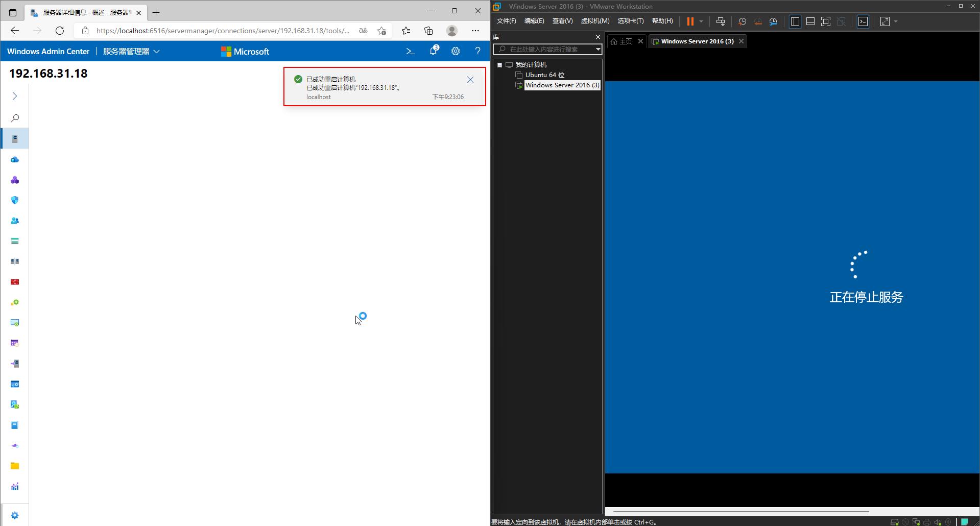Viewport: 980px width, 526px height.
Task: Collapse 我的计算机 tree node
Action: coord(500,65)
